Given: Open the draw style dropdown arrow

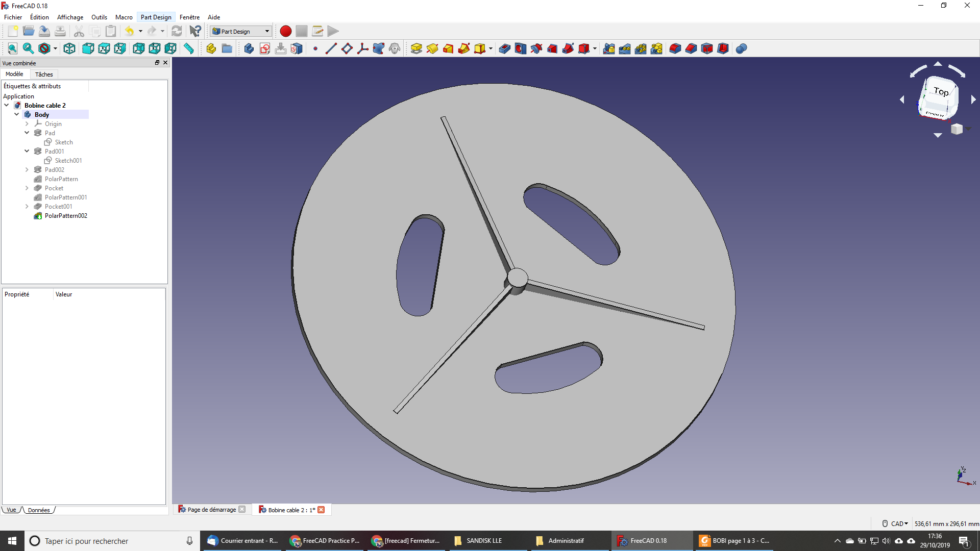Looking at the screenshot, I should click(x=55, y=48).
